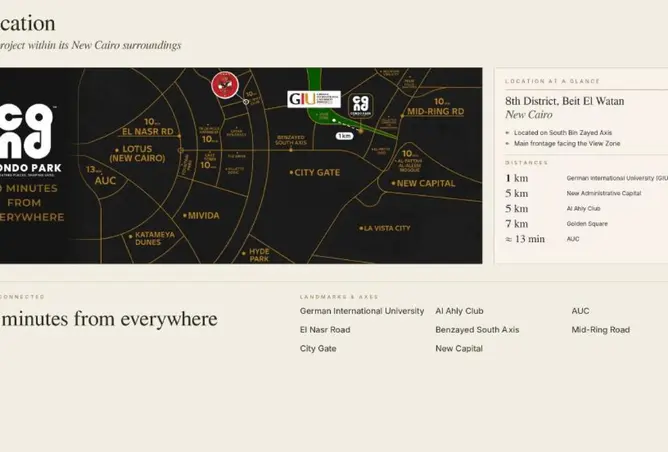Select Mid-Ring Road landmark
Viewport: 668px width, 452px height.
[601, 330]
